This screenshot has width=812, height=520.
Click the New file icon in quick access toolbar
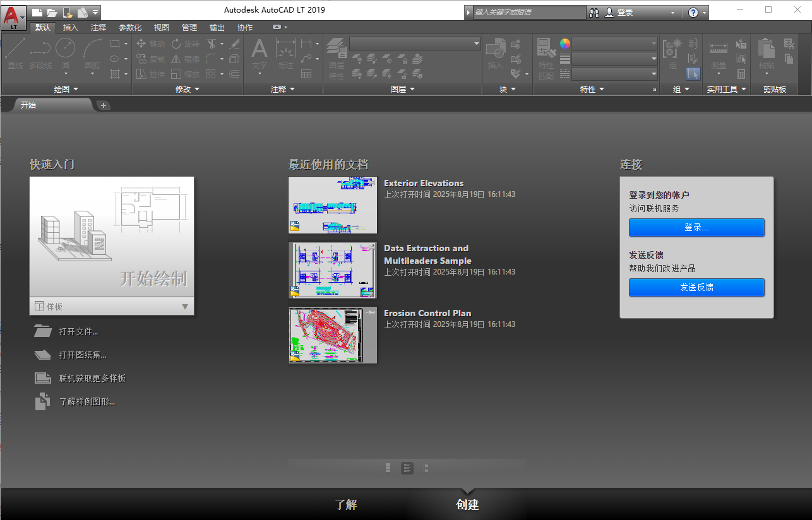point(37,11)
